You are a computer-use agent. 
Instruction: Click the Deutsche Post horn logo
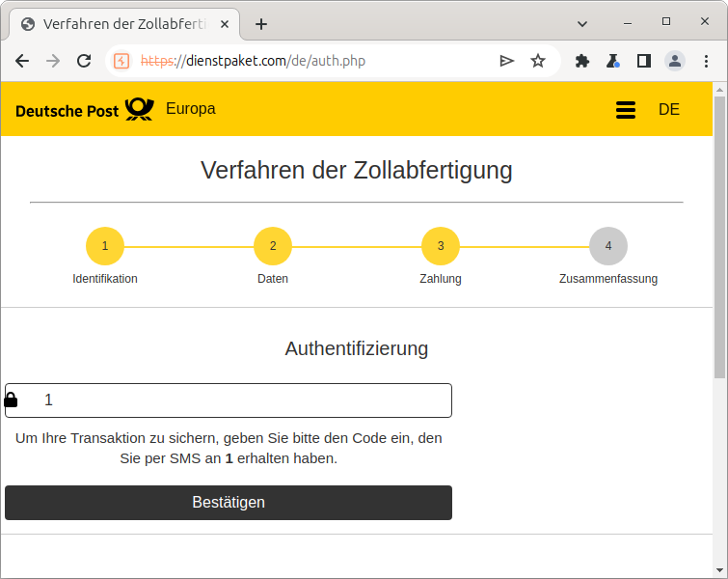(x=139, y=109)
